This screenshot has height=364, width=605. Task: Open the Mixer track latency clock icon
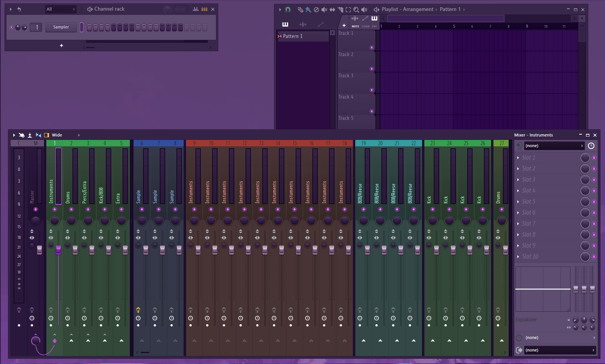click(591, 146)
